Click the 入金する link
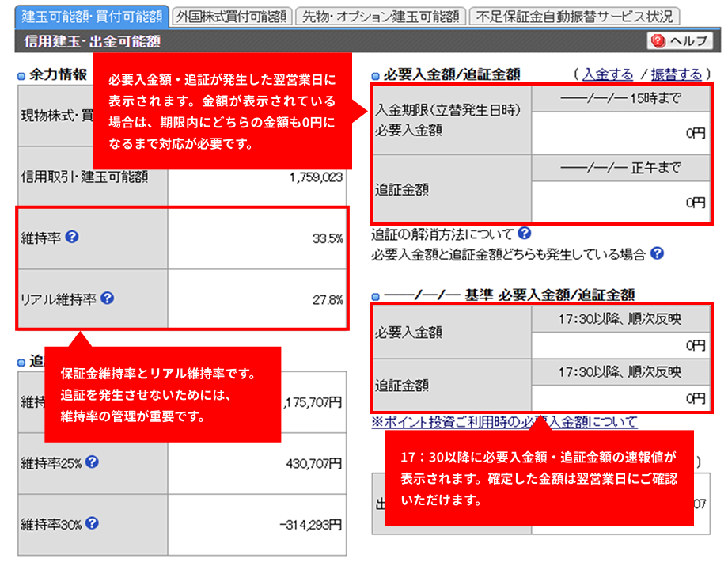 coord(608,74)
